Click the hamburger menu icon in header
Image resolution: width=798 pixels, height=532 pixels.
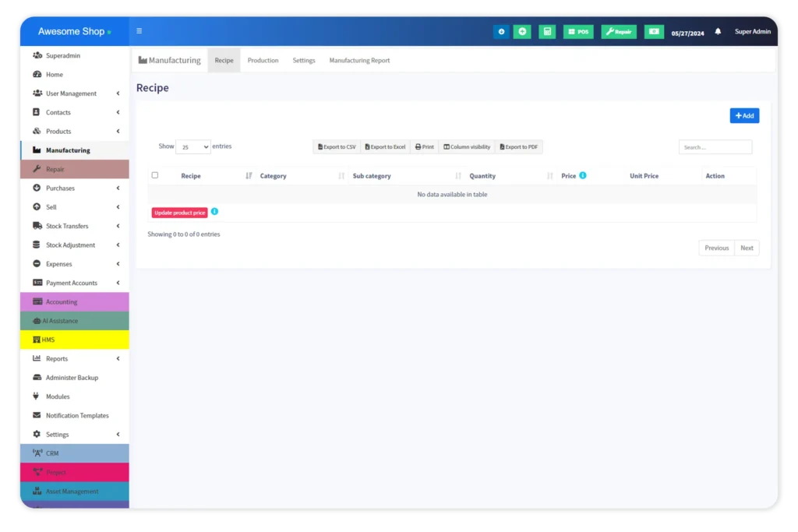click(x=139, y=32)
